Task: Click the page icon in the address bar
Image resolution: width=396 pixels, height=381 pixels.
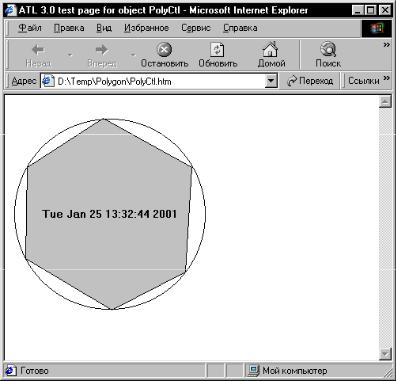Action: click(49, 81)
